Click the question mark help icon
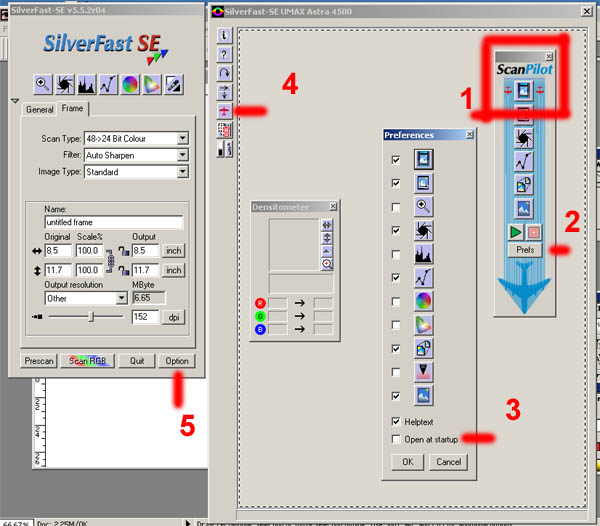Image resolution: width=600 pixels, height=526 pixels. (x=224, y=54)
